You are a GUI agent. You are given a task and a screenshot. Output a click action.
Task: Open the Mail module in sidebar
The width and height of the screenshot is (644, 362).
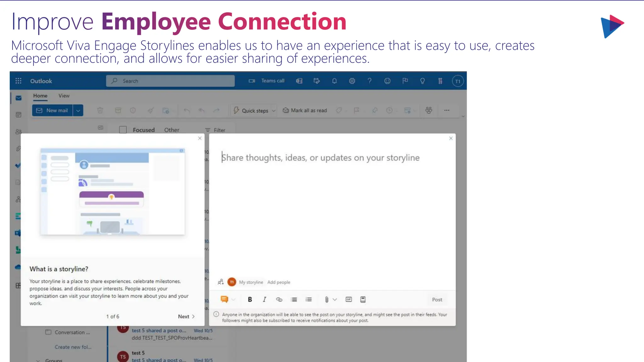(x=19, y=98)
